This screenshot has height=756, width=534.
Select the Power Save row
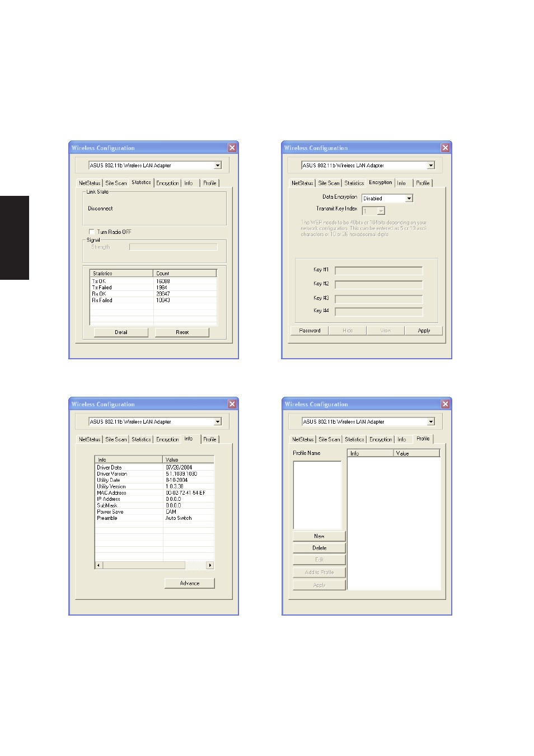click(x=154, y=512)
